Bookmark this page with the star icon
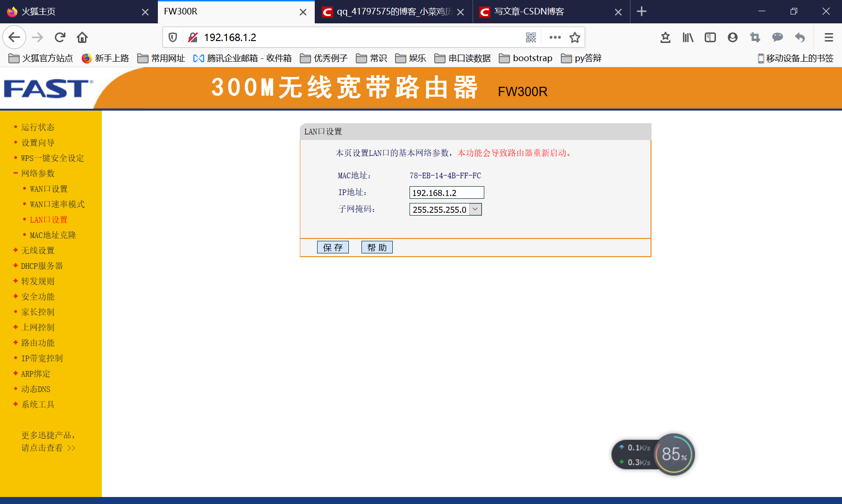 [x=575, y=37]
